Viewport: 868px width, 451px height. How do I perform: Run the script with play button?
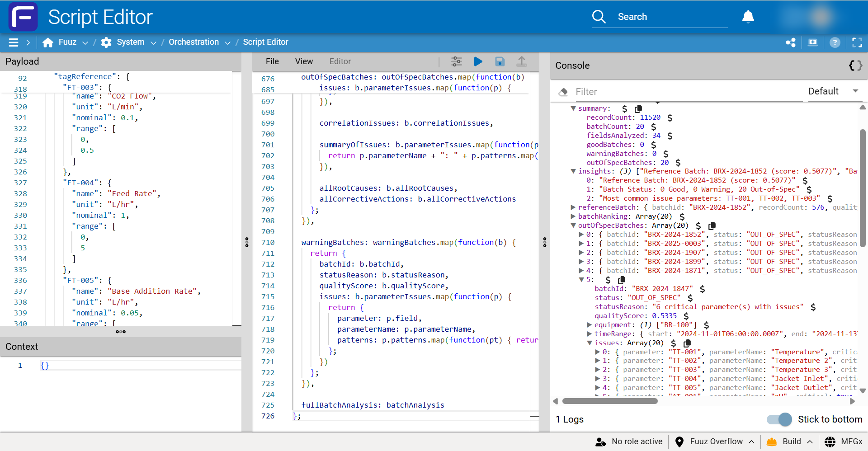pyautogui.click(x=478, y=61)
